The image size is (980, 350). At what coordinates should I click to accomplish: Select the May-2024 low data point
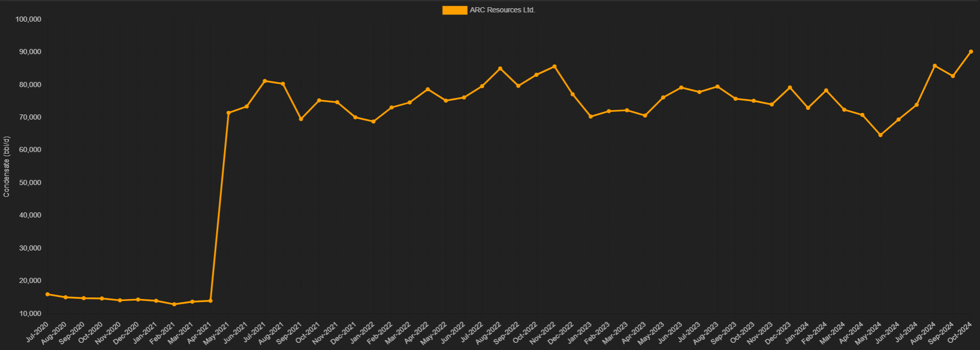pos(880,135)
